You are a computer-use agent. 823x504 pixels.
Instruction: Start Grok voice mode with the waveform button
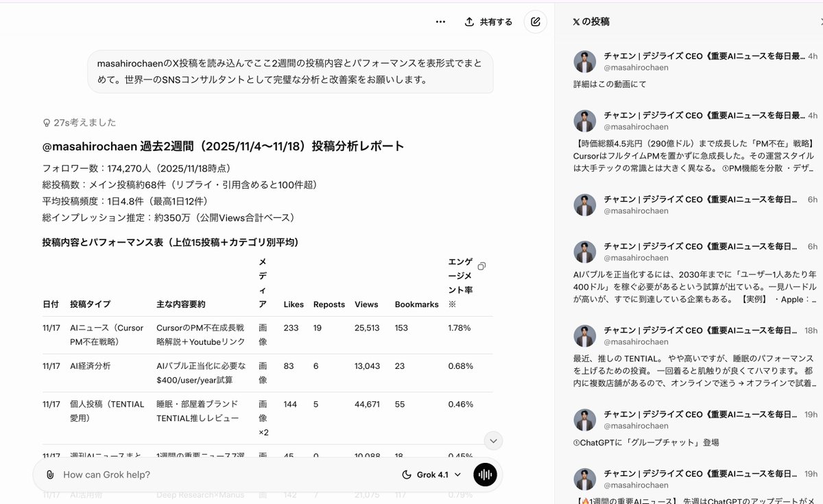coord(484,475)
